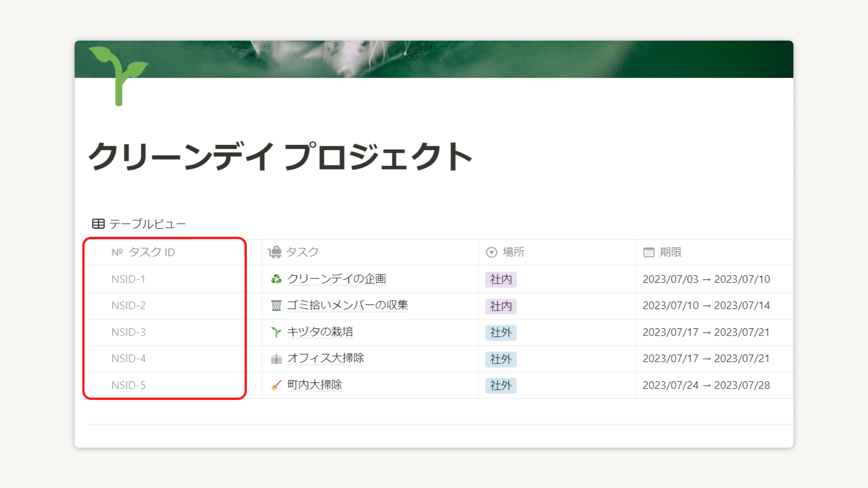Click the date range 2023/07/24 → 2023/07/28
The image size is (868, 488).
pyautogui.click(x=706, y=385)
